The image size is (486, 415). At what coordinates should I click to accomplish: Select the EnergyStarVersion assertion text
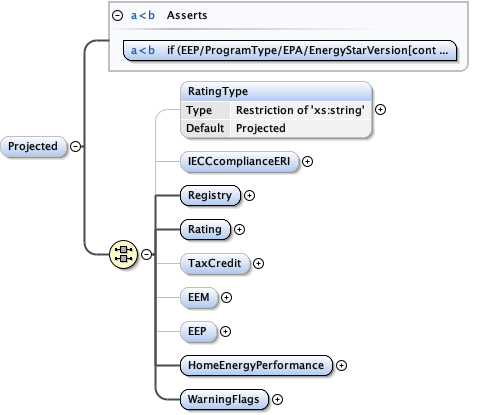(307, 50)
